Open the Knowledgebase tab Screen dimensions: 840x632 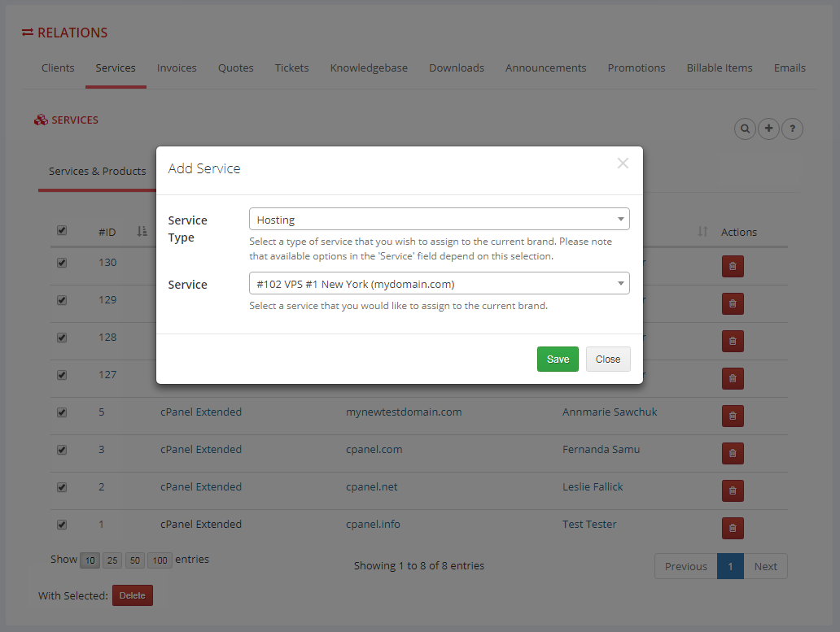(x=369, y=68)
